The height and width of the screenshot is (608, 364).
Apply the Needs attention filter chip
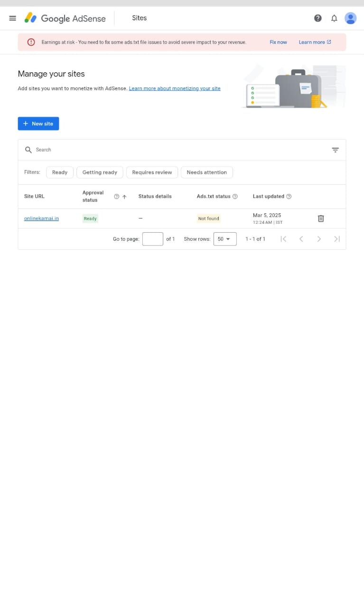pyautogui.click(x=207, y=172)
